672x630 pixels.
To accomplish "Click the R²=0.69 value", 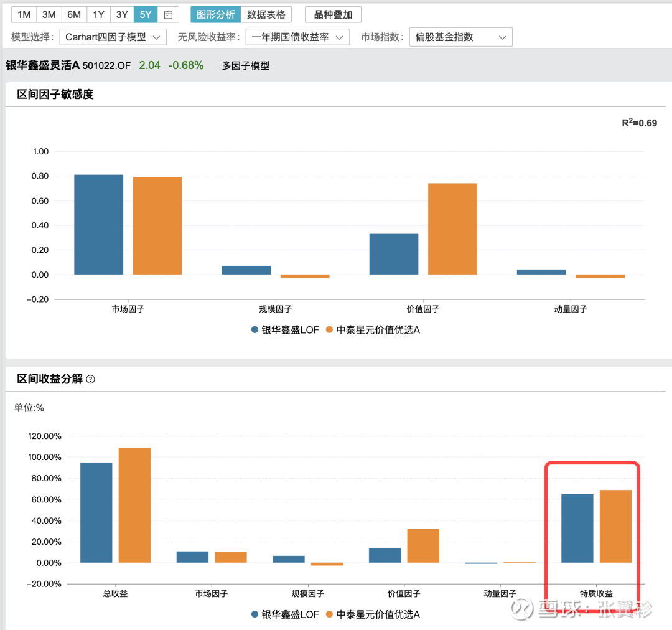I will click(x=639, y=123).
